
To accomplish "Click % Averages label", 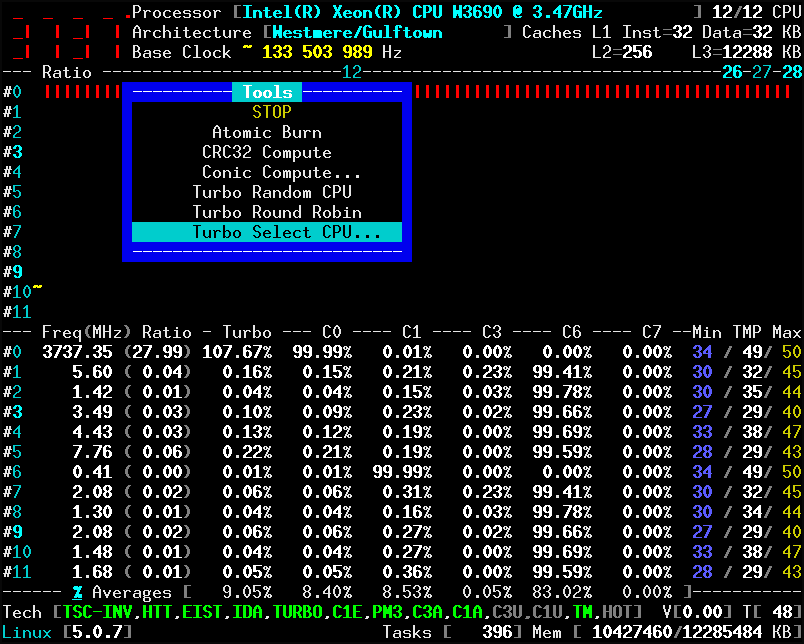I will [122, 592].
